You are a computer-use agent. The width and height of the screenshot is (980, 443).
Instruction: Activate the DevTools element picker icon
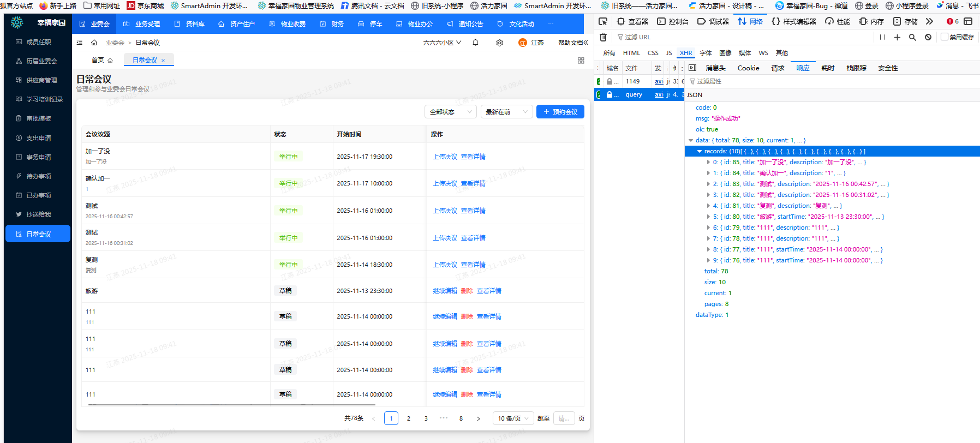click(603, 21)
